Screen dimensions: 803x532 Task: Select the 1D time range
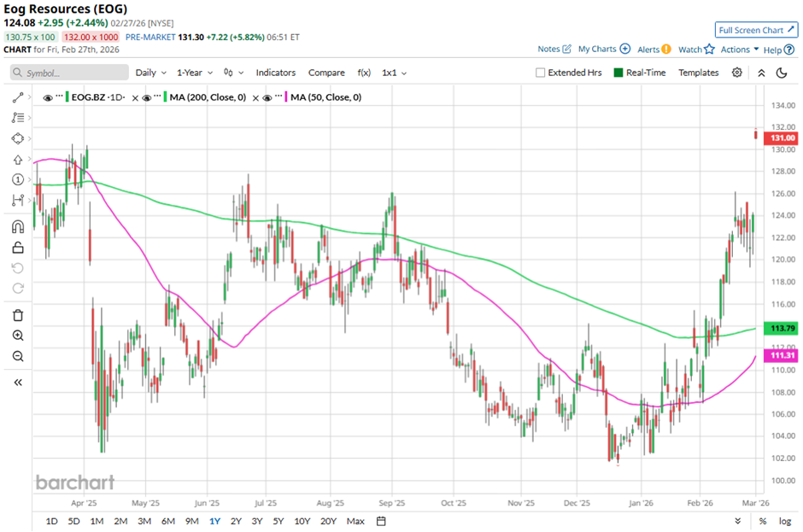pyautogui.click(x=52, y=521)
